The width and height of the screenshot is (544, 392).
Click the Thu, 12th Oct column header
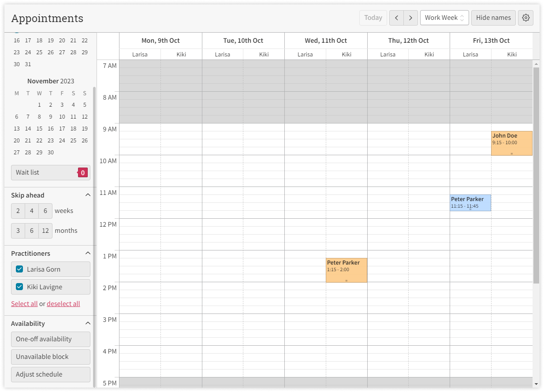tap(409, 41)
